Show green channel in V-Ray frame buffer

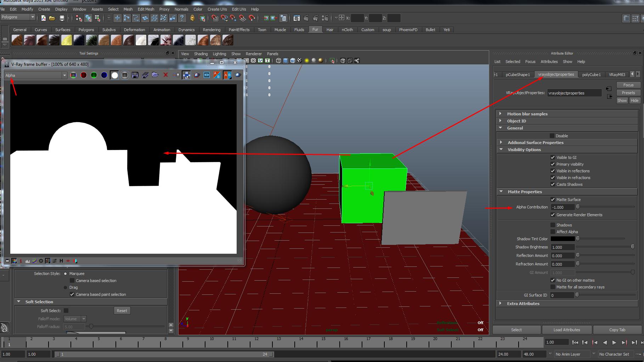pyautogui.click(x=94, y=75)
